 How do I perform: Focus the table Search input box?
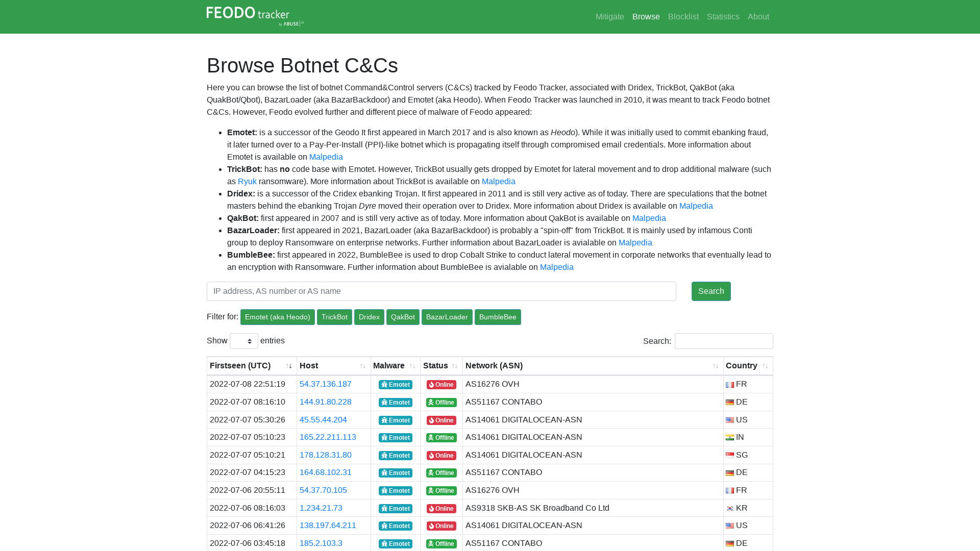[x=724, y=341]
